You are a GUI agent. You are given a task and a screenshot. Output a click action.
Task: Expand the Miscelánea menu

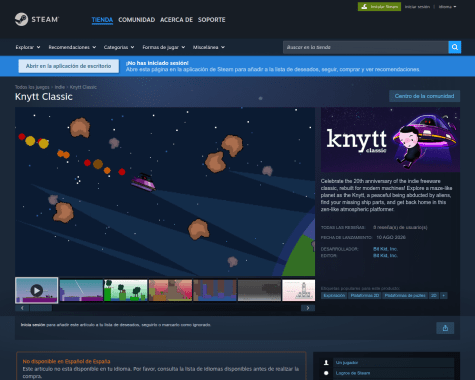pos(209,47)
